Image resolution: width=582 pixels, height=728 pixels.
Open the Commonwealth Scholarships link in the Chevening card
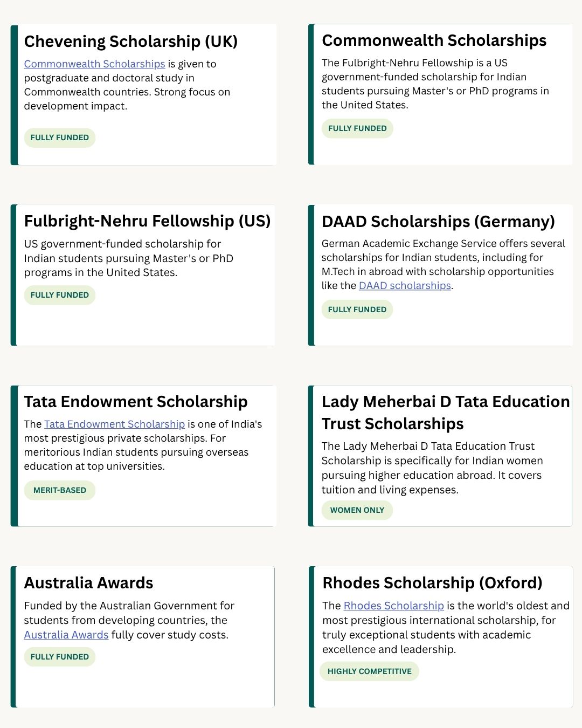[94, 64]
